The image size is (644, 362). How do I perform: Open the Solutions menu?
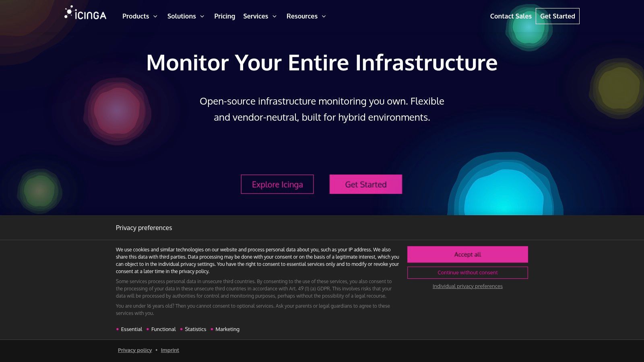(182, 16)
